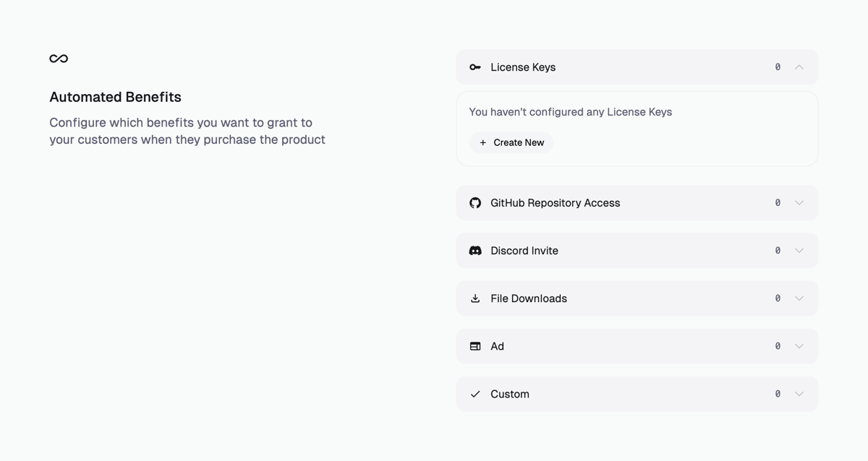
Task: Expand the Discord Invite chevron
Action: (799, 251)
